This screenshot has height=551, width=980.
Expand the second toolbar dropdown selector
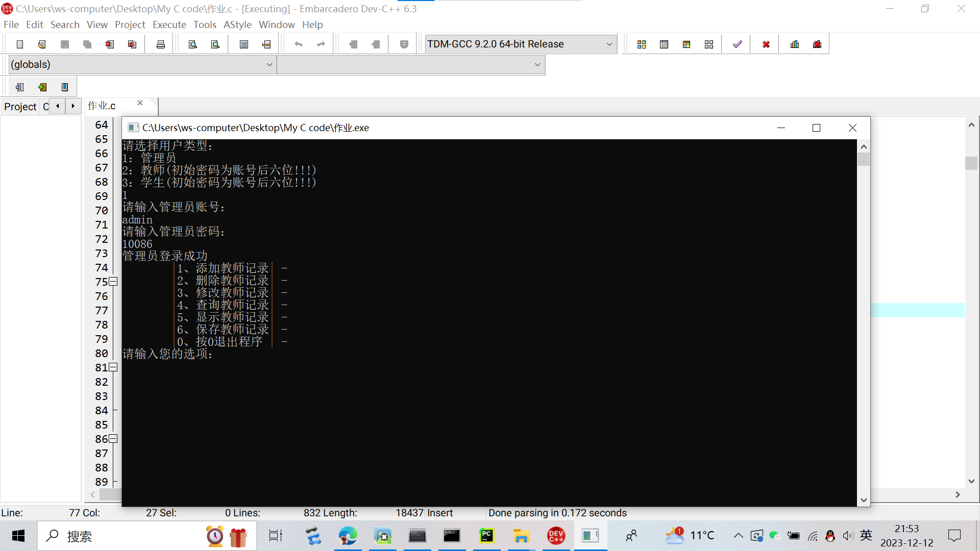coord(538,64)
